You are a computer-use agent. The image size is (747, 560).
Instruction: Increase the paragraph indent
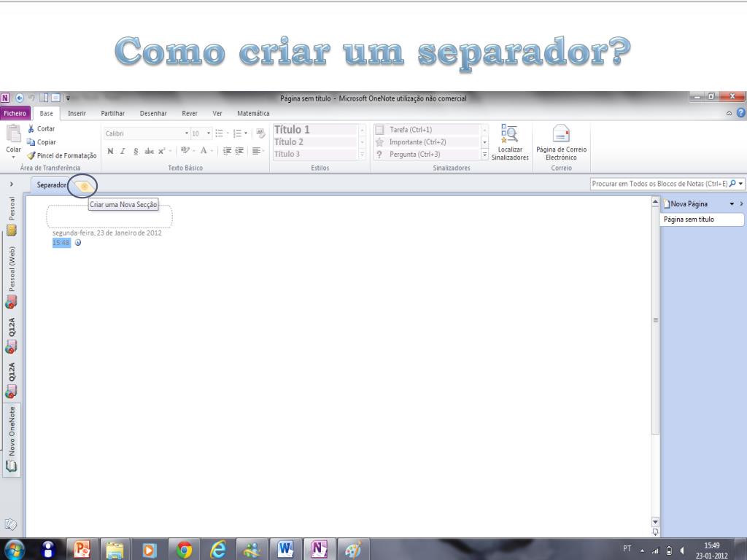point(239,151)
